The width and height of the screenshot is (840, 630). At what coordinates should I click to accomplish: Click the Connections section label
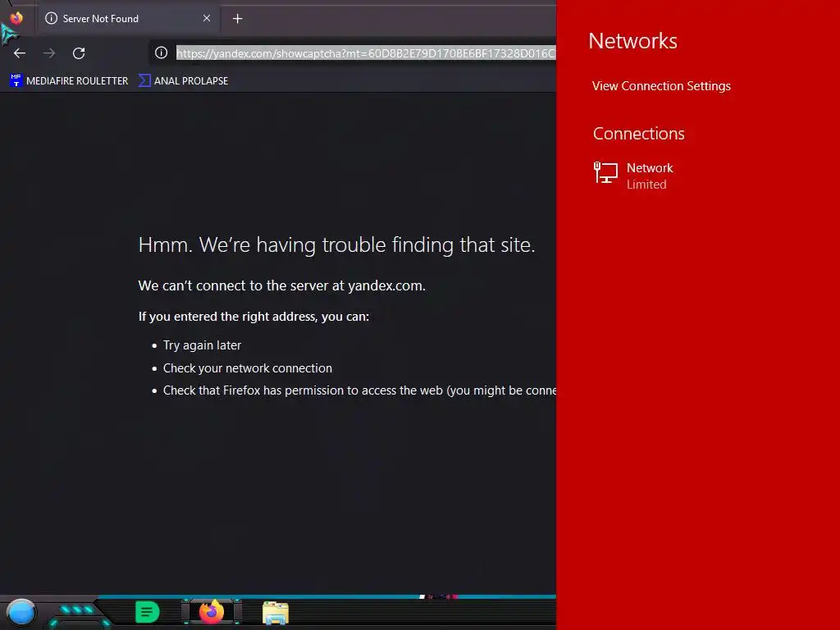click(638, 134)
